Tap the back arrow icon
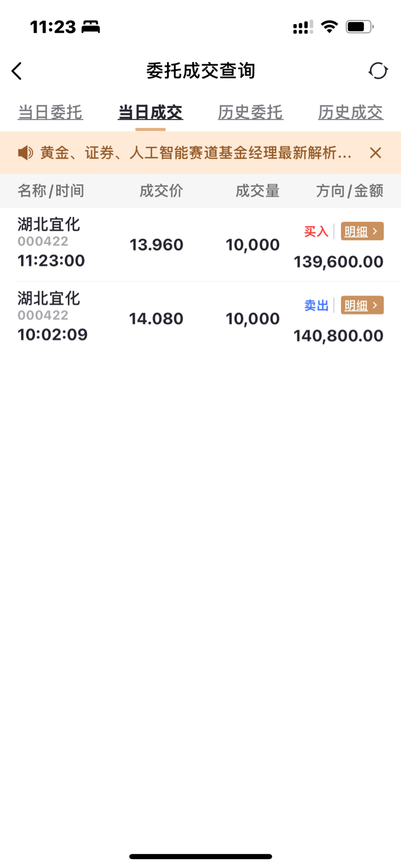Screen dimensions: 401x868 (x=17, y=71)
